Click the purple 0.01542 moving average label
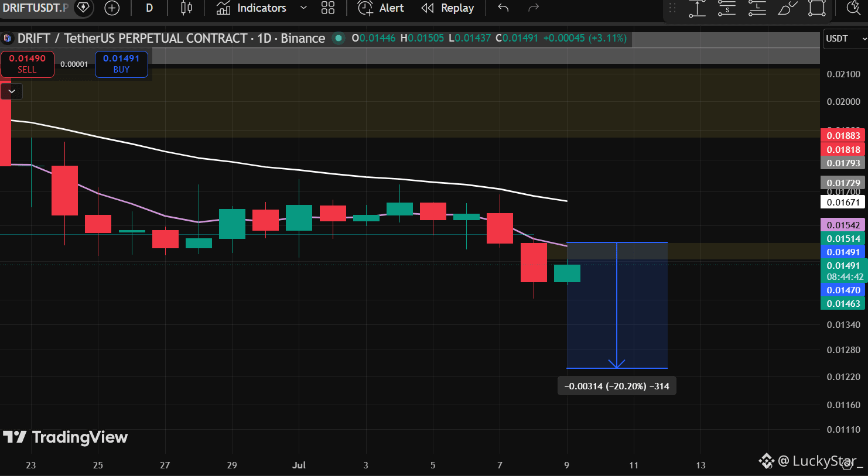868x476 pixels. click(843, 225)
